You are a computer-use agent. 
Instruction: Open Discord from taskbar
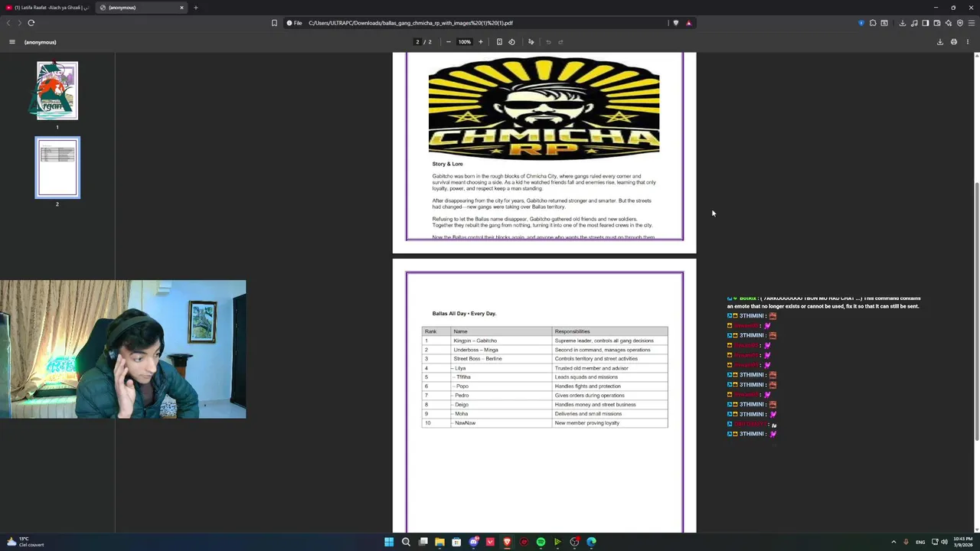(473, 542)
